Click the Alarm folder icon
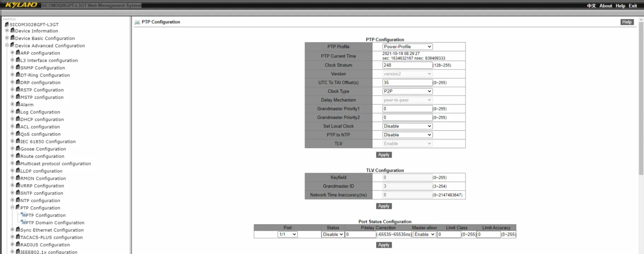The width and height of the screenshot is (644, 254). [18, 104]
